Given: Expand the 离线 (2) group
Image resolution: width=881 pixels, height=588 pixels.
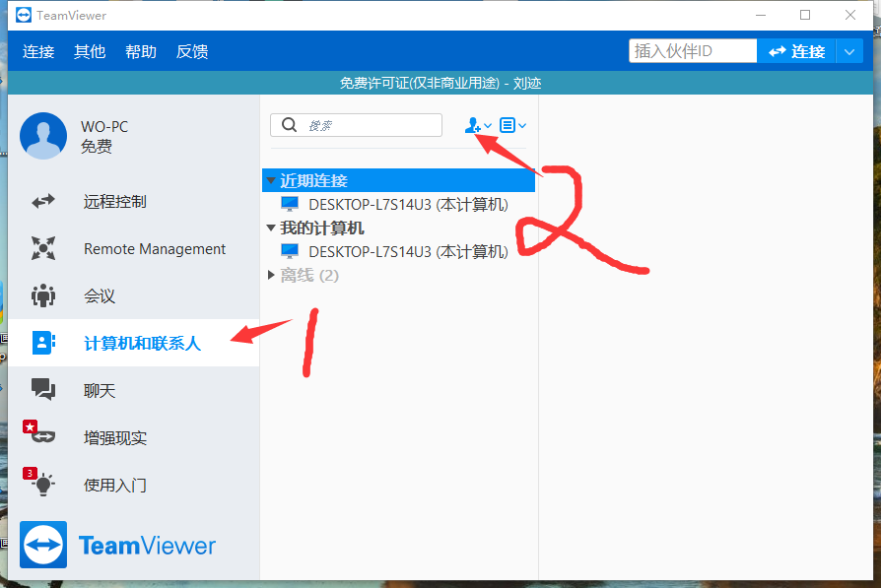Looking at the screenshot, I should point(271,275).
